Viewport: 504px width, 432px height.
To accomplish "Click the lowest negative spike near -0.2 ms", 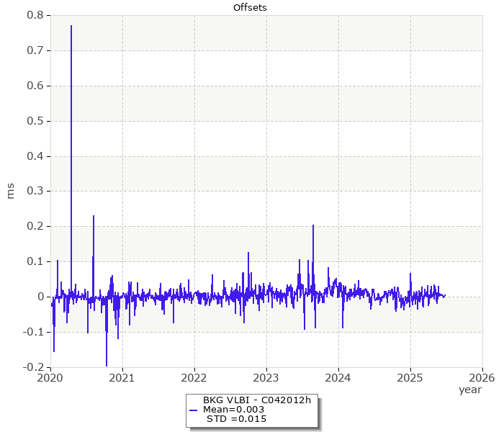I will (x=107, y=366).
